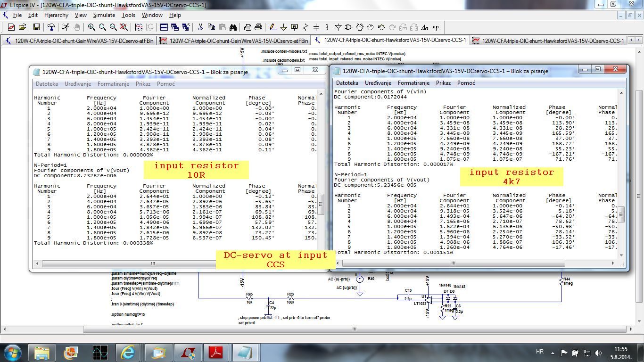Switch to HawksfordVAS waveform tab at right
644x362 pixels.
[x=547, y=41]
